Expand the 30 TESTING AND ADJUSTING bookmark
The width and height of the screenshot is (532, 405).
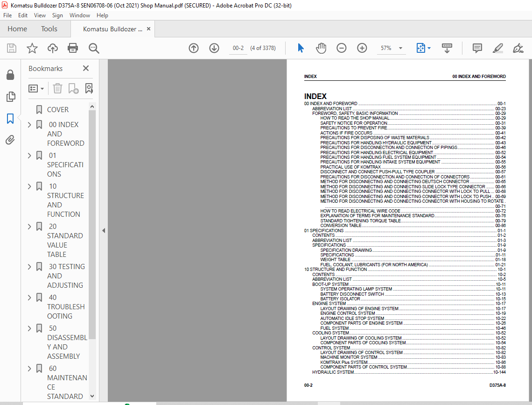tap(29, 267)
